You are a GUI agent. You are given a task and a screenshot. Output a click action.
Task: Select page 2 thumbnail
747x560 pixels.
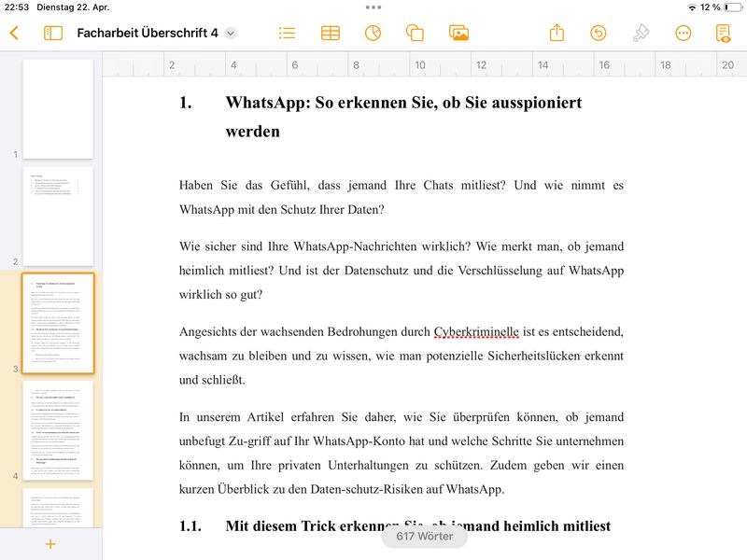pyautogui.click(x=58, y=217)
